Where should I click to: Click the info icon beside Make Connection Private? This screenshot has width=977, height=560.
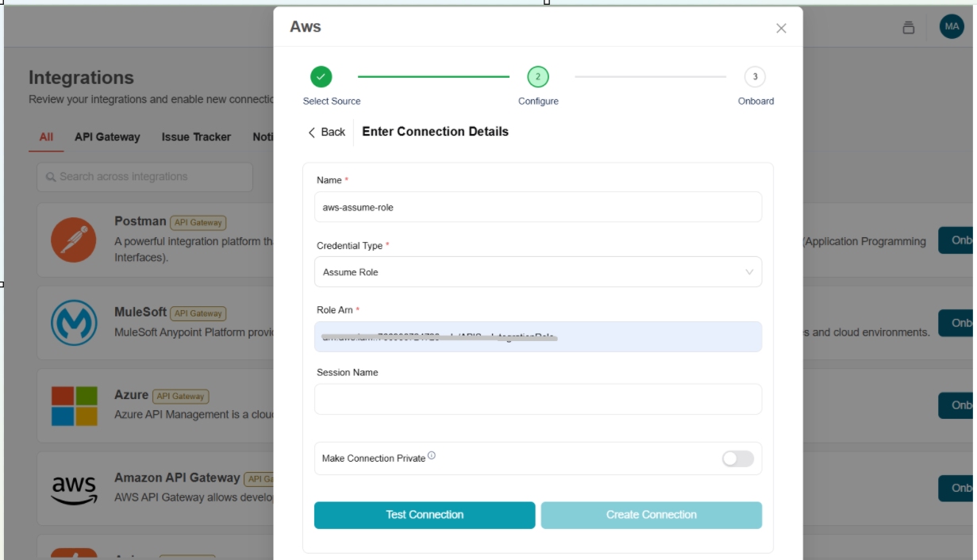click(432, 456)
